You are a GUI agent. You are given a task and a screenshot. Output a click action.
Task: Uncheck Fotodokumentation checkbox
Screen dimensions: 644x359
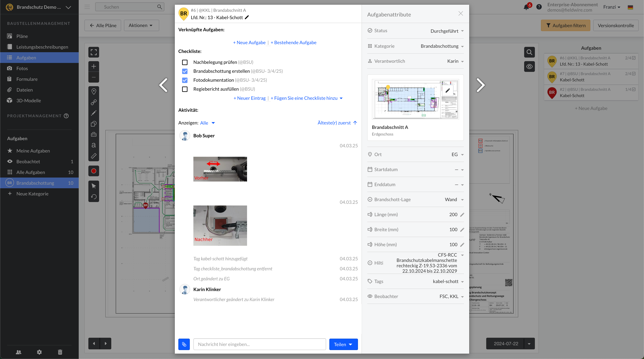[x=185, y=80]
